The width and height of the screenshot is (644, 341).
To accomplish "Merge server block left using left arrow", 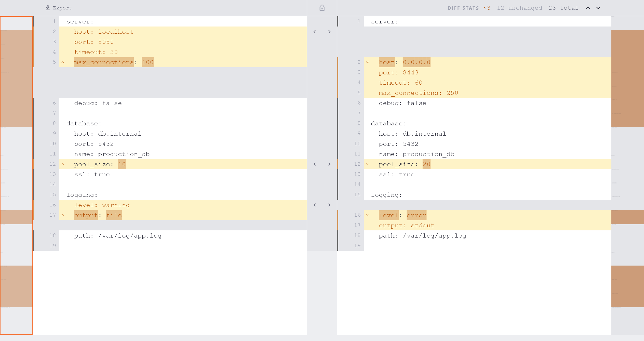I will [315, 32].
